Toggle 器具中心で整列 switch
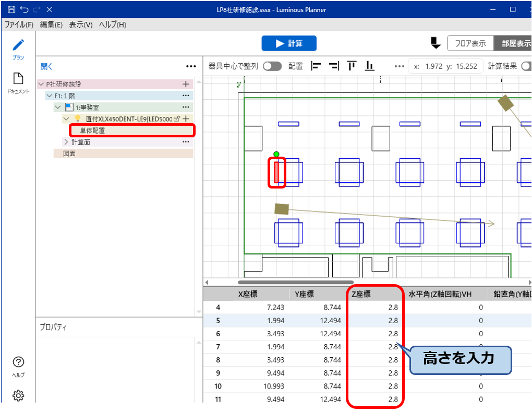Image resolution: width=532 pixels, height=412 pixels. pos(272,66)
